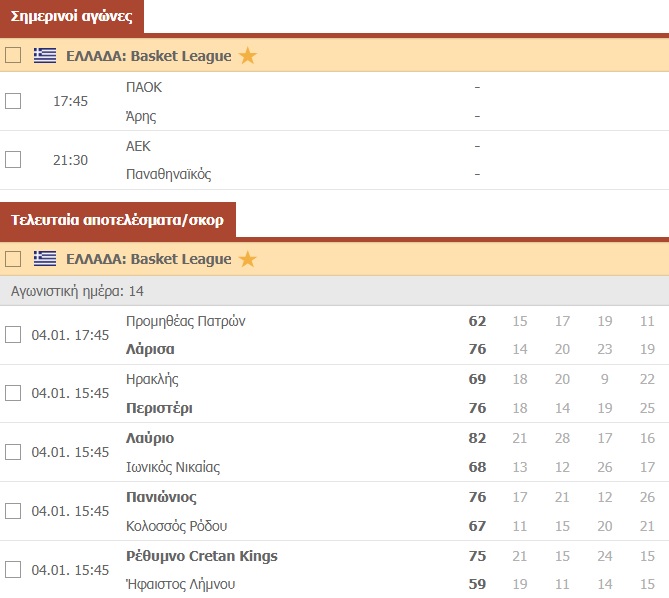Click team name Ήφαιστος Λήμνου

click(180, 584)
